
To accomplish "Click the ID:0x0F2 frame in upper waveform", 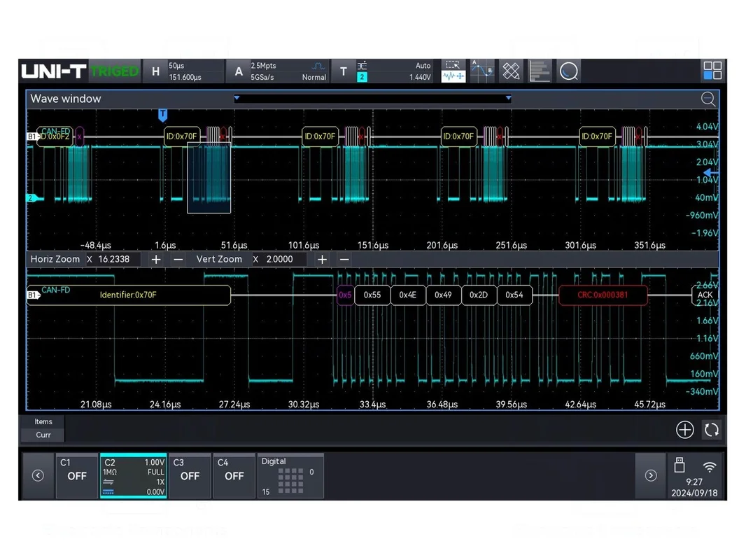I will coord(55,136).
